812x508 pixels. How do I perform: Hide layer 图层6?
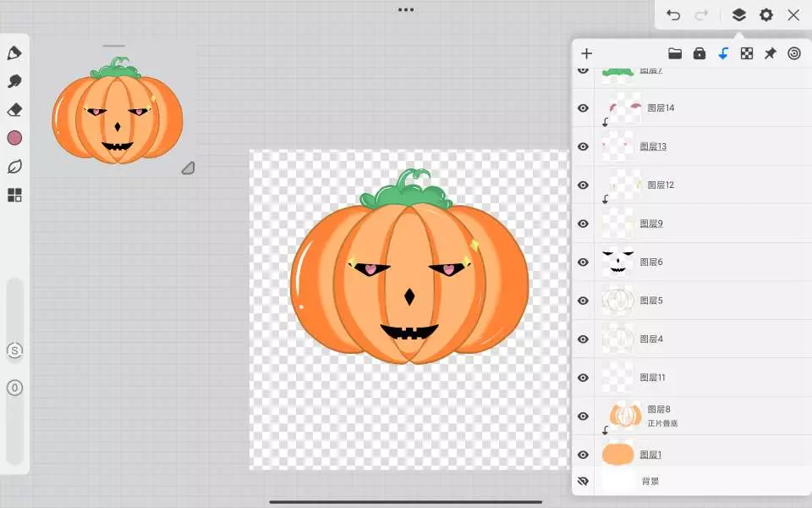[x=583, y=262]
